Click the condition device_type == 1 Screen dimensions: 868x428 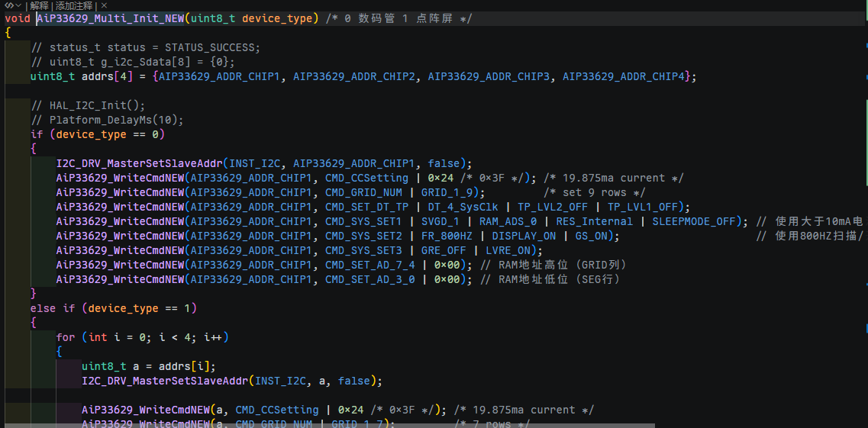click(x=139, y=308)
